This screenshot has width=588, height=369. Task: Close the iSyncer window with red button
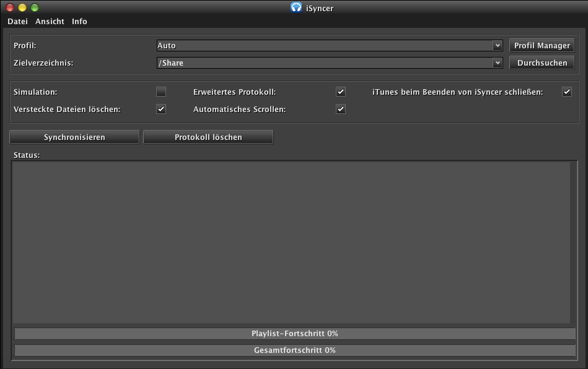click(10, 7)
